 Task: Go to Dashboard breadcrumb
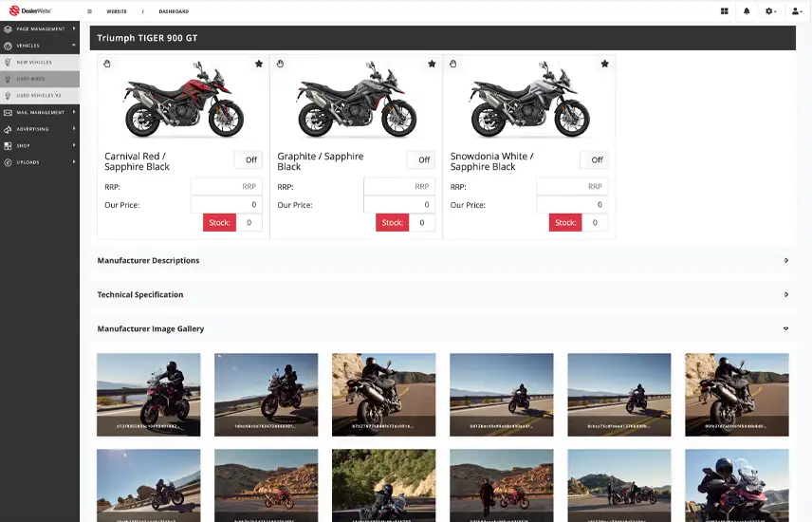click(x=174, y=11)
